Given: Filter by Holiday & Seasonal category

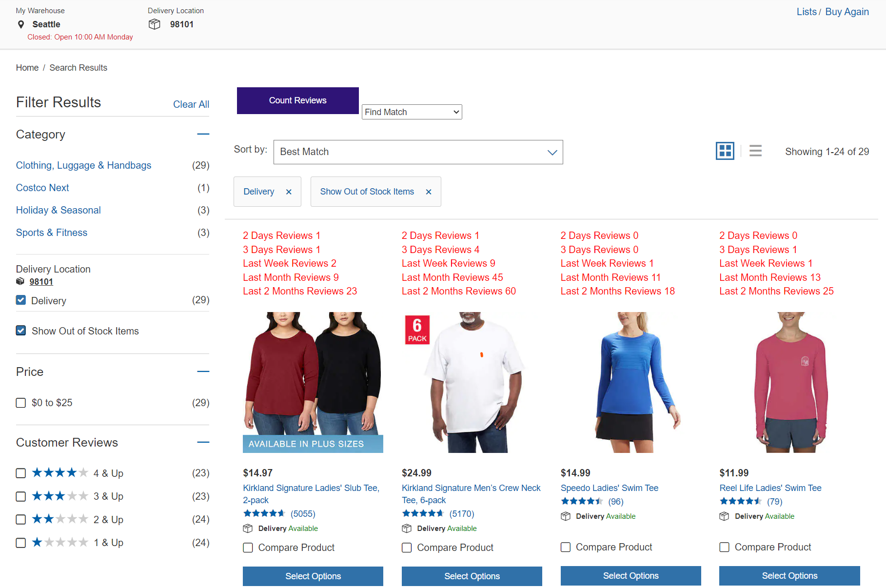Looking at the screenshot, I should (59, 210).
